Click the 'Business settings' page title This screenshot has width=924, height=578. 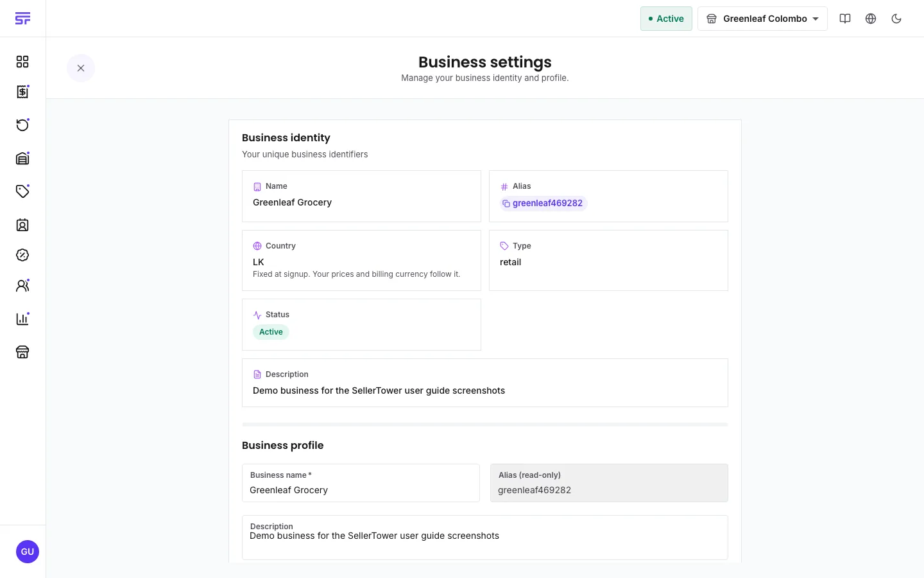(485, 62)
